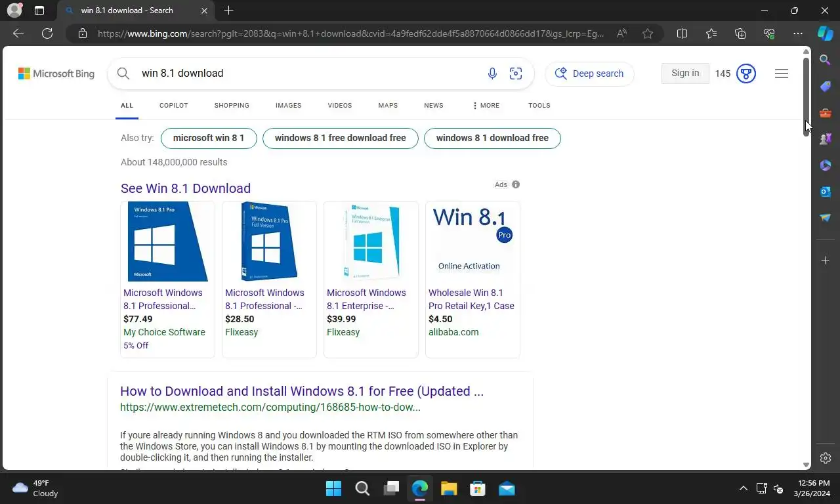Image resolution: width=840 pixels, height=504 pixels.
Task: Open $39.99 Windows 8.1 Enterprise ad image
Action: coord(371,241)
